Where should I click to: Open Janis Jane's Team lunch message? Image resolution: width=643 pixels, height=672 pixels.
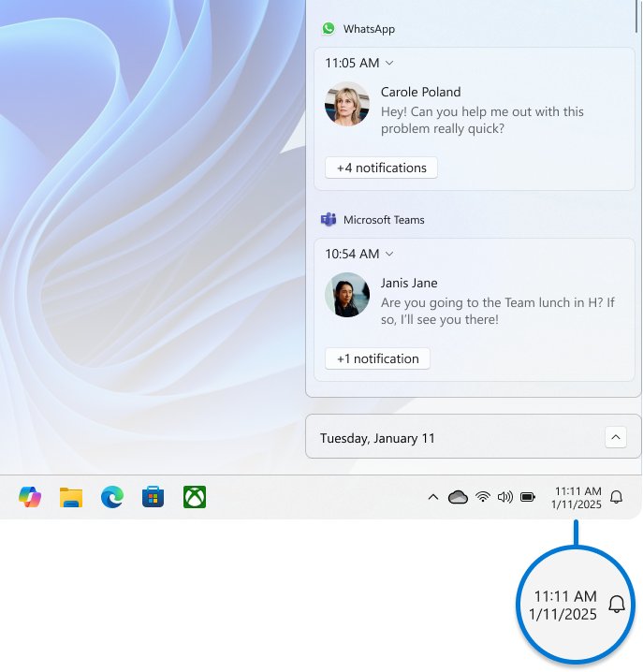coord(498,311)
